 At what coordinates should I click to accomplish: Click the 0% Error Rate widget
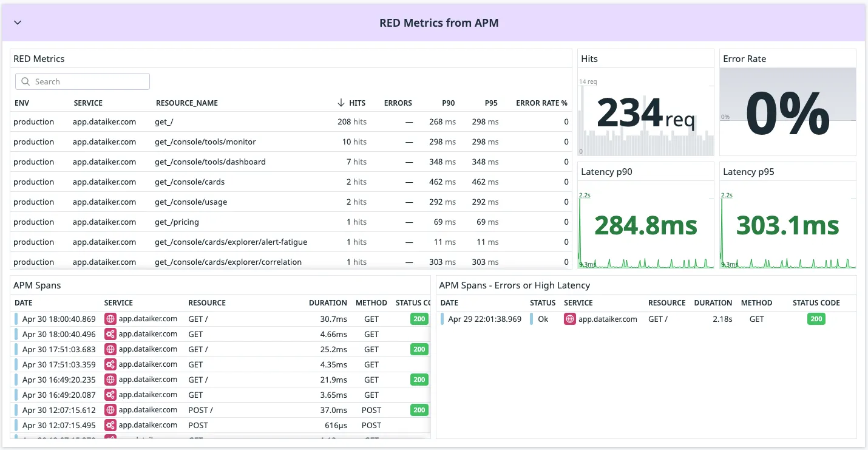click(x=787, y=112)
